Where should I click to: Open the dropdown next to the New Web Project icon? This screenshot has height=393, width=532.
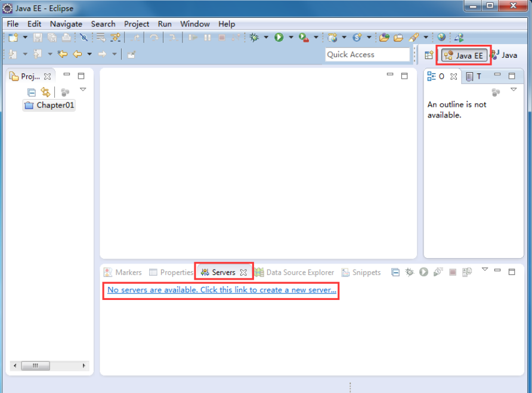pyautogui.click(x=344, y=38)
